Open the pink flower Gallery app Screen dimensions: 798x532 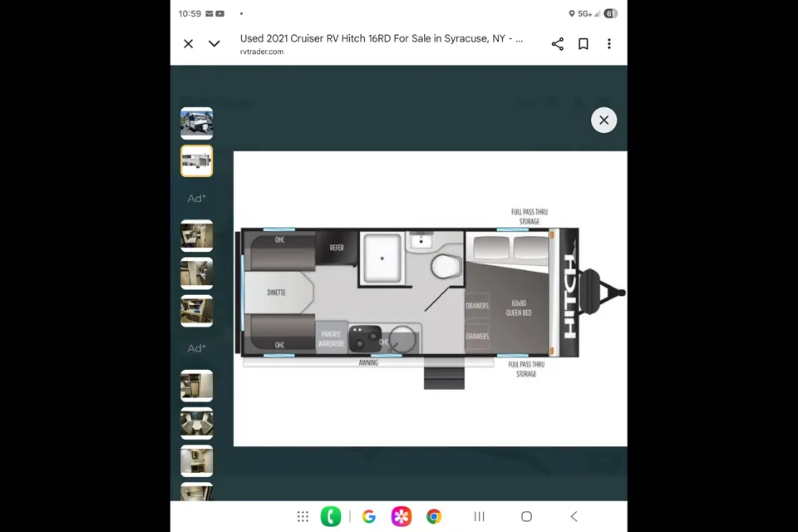(401, 517)
